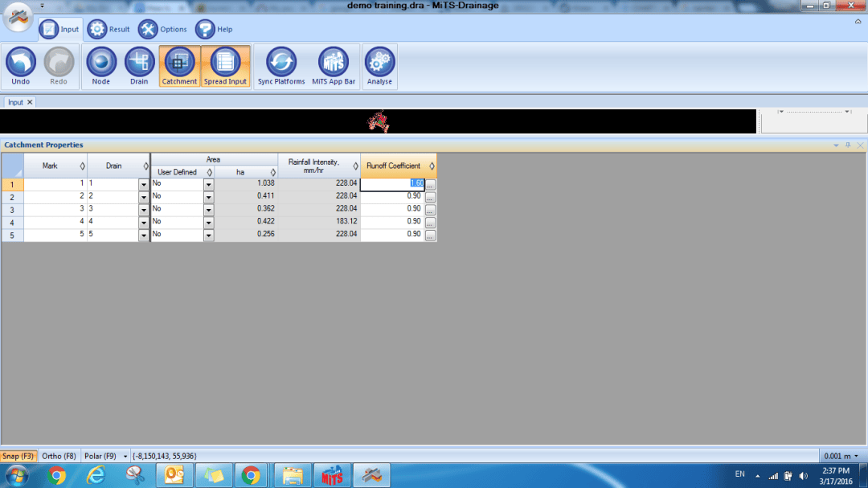Click the Undo icon
The image size is (868, 488).
point(20,67)
